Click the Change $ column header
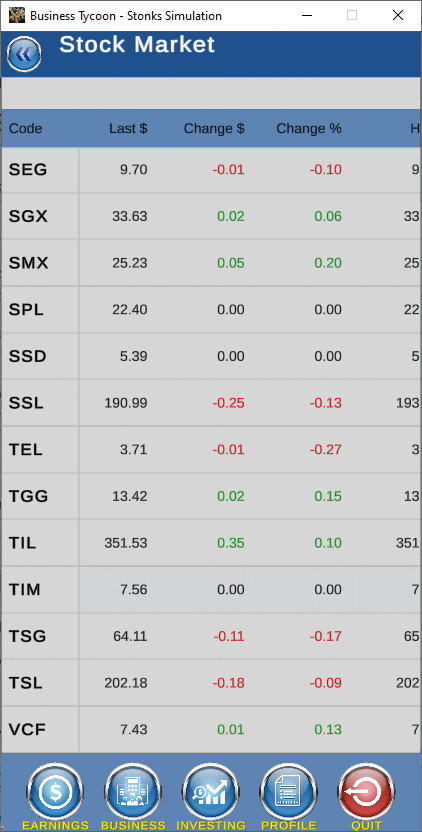This screenshot has height=832, width=422. coord(214,128)
